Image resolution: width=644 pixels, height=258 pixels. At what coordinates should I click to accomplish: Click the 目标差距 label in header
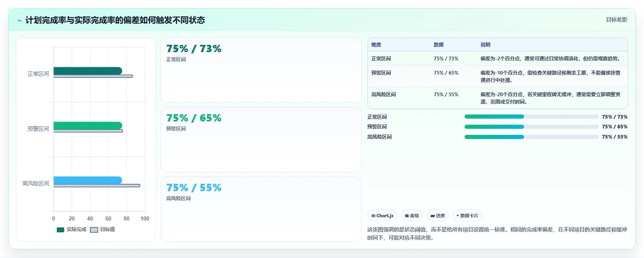[616, 20]
